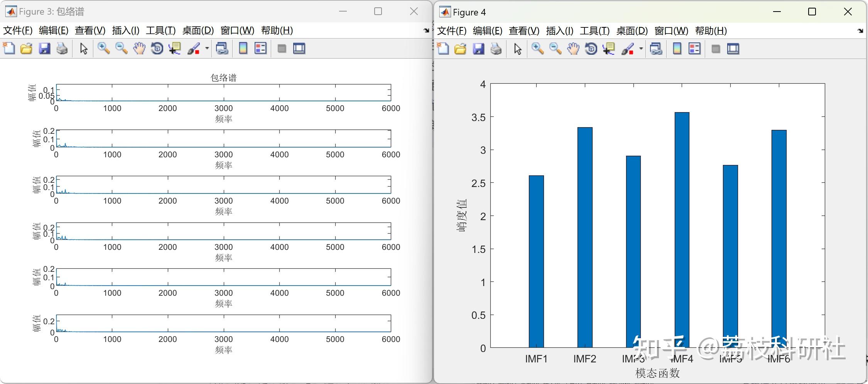The image size is (868, 384).
Task: Open the 插入(I) menu in Figure 3
Action: [x=125, y=30]
